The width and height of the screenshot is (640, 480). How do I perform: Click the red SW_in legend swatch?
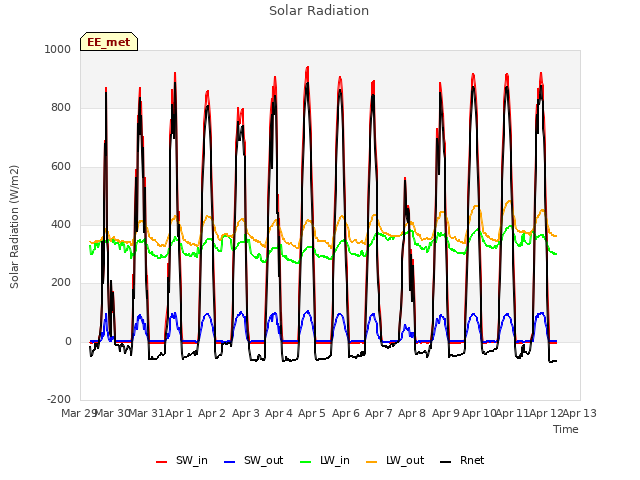pyautogui.click(x=162, y=462)
